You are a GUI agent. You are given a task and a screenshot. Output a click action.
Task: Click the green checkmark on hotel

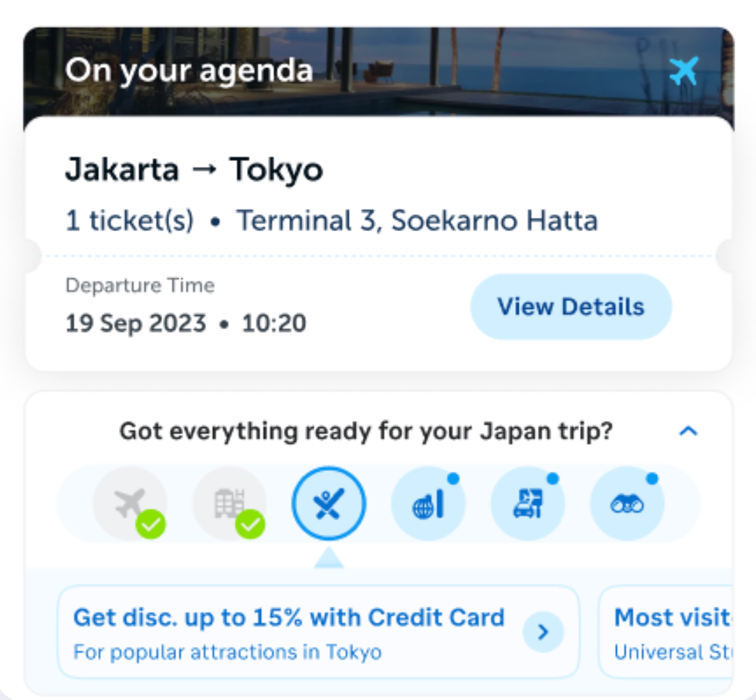(x=250, y=524)
